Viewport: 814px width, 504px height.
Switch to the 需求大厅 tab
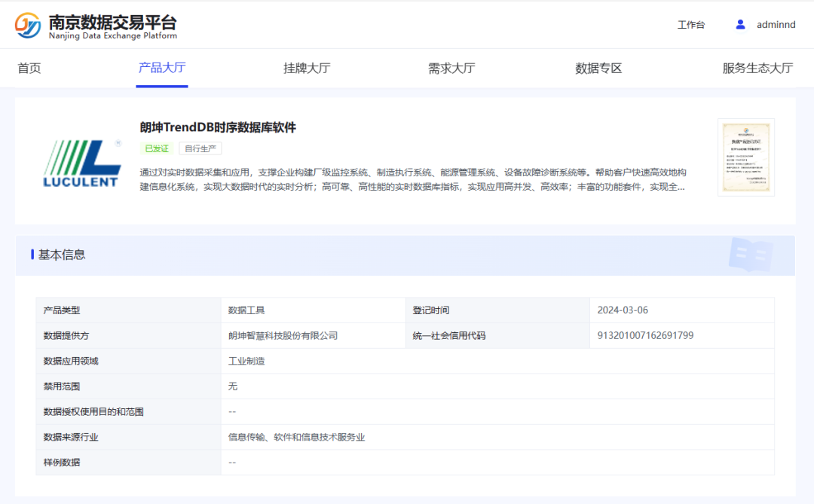pyautogui.click(x=451, y=68)
